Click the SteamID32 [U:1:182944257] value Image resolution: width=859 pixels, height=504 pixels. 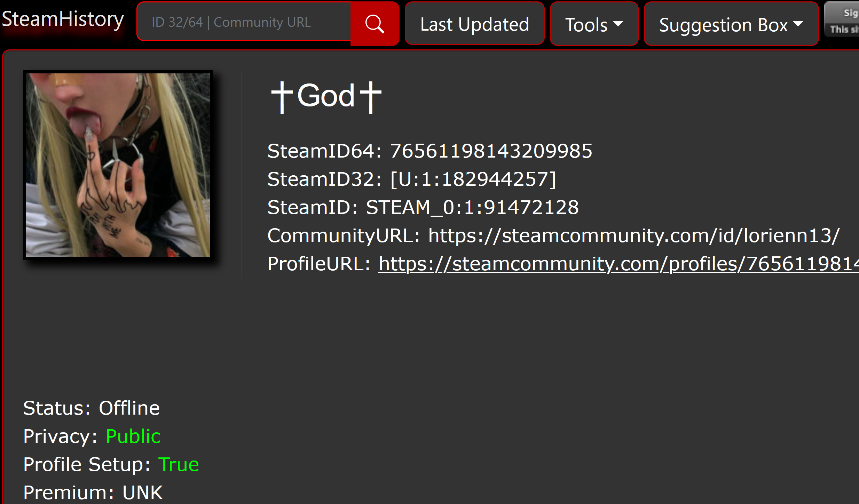pos(473,179)
